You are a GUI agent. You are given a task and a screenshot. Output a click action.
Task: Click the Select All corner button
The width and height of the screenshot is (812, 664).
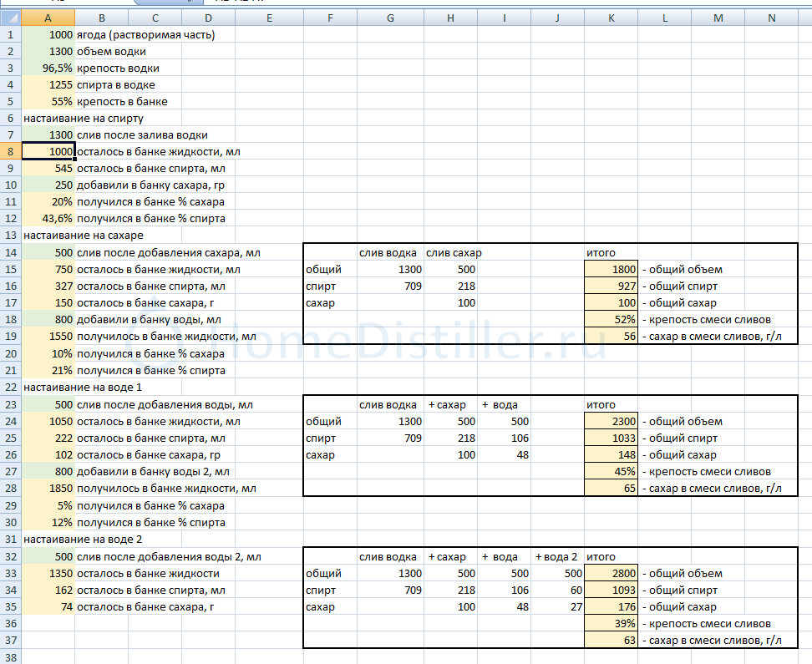[10, 18]
